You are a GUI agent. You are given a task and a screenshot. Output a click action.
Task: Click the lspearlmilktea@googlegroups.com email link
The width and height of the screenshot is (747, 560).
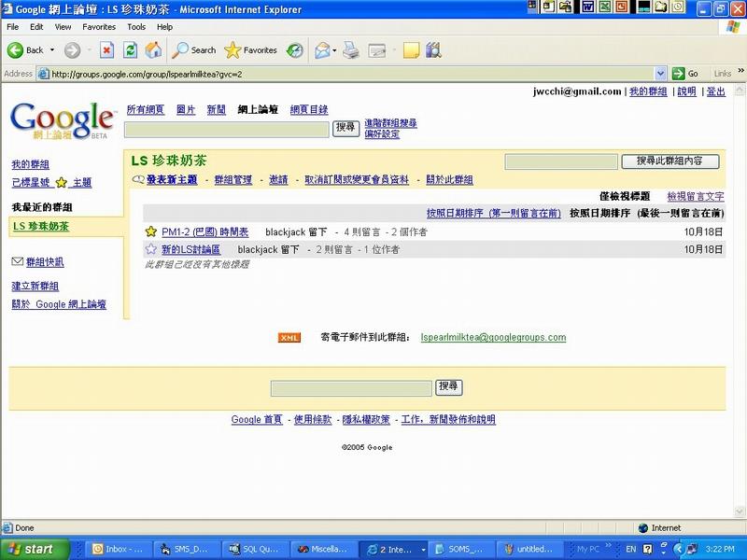click(493, 337)
